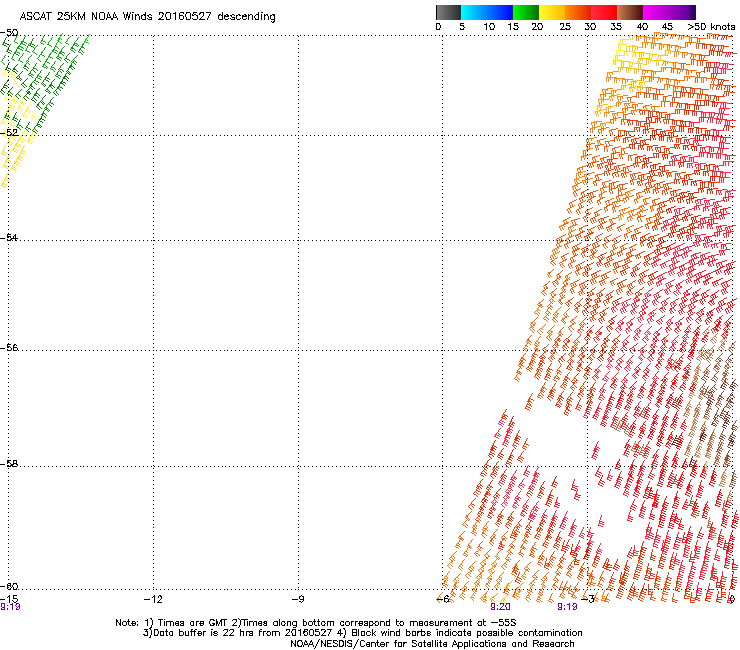Click the cyan 5-10 knots legend swatch

point(473,12)
